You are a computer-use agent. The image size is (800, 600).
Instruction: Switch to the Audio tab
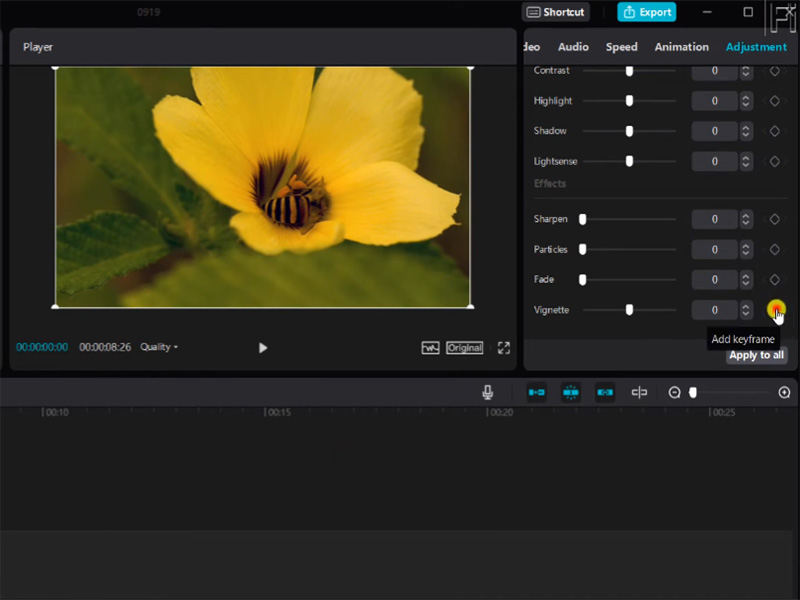tap(573, 46)
